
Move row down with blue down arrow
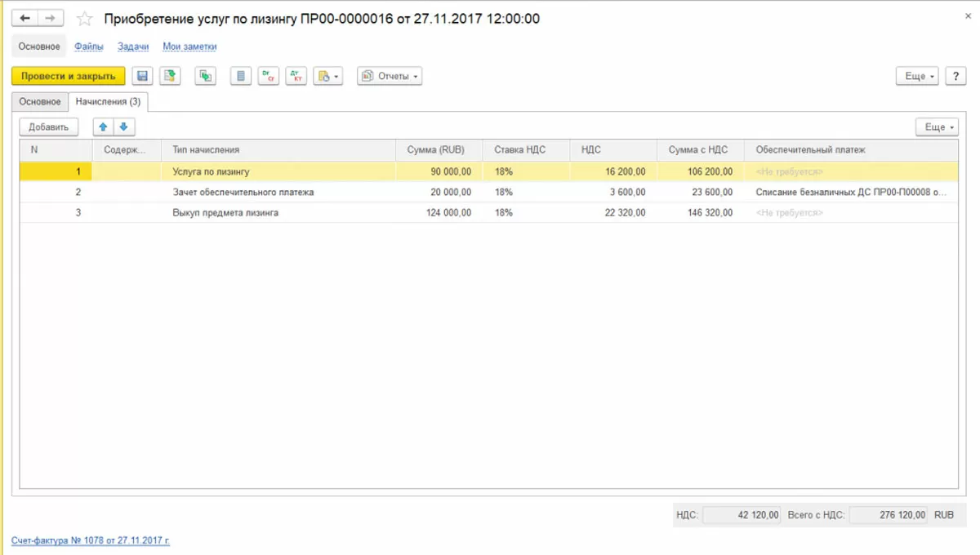coord(124,127)
